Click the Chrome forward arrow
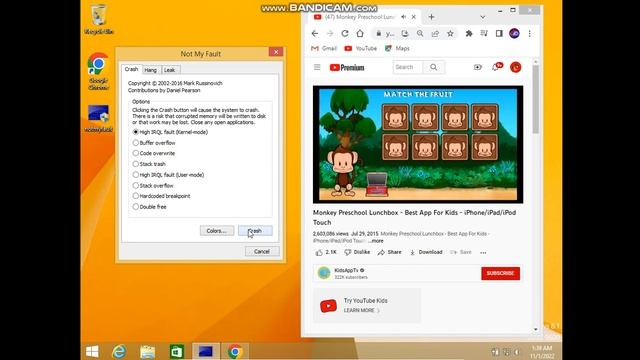This screenshot has width=640, height=360. tap(330, 33)
